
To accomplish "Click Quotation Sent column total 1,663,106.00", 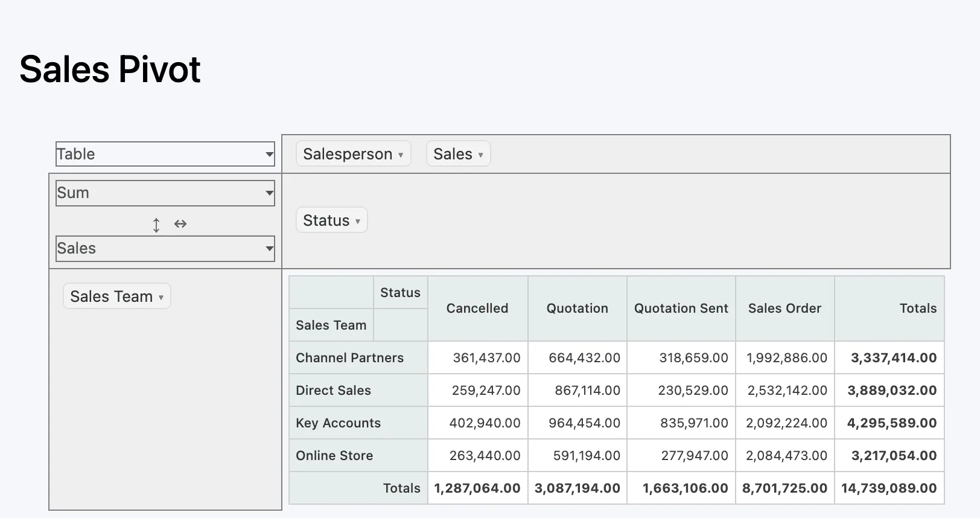I will click(x=681, y=488).
